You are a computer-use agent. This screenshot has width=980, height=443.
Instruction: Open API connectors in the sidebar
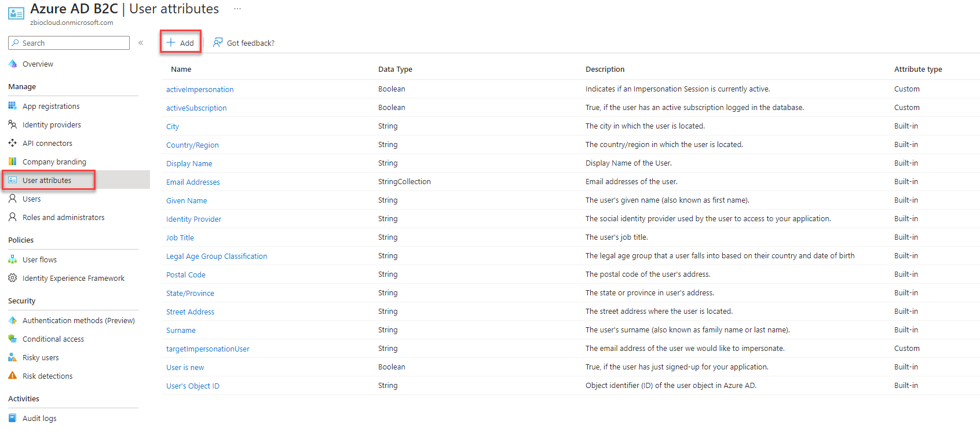pyautogui.click(x=13, y=143)
